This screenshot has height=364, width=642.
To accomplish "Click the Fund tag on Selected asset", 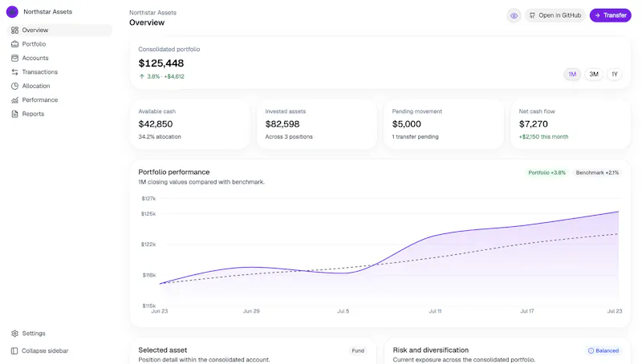I will tap(358, 350).
